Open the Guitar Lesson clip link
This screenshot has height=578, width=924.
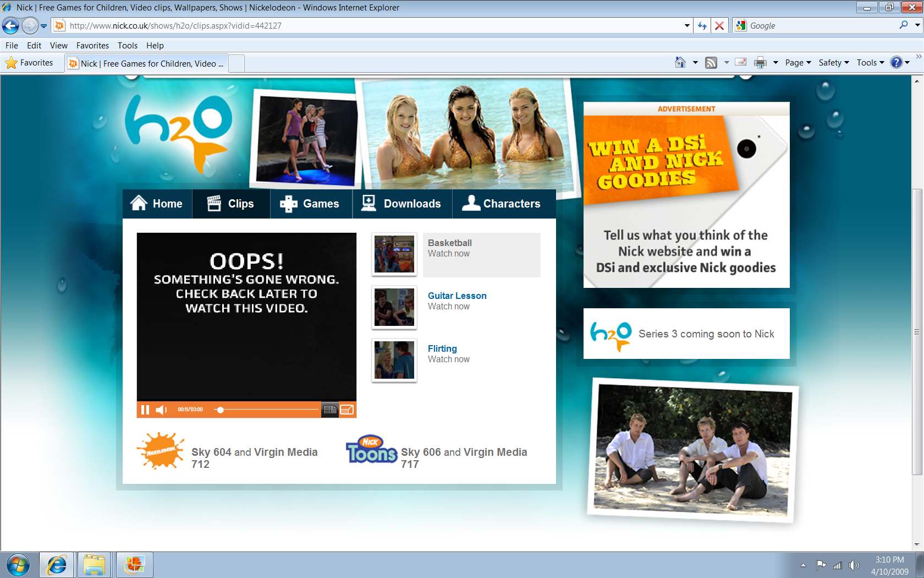457,296
